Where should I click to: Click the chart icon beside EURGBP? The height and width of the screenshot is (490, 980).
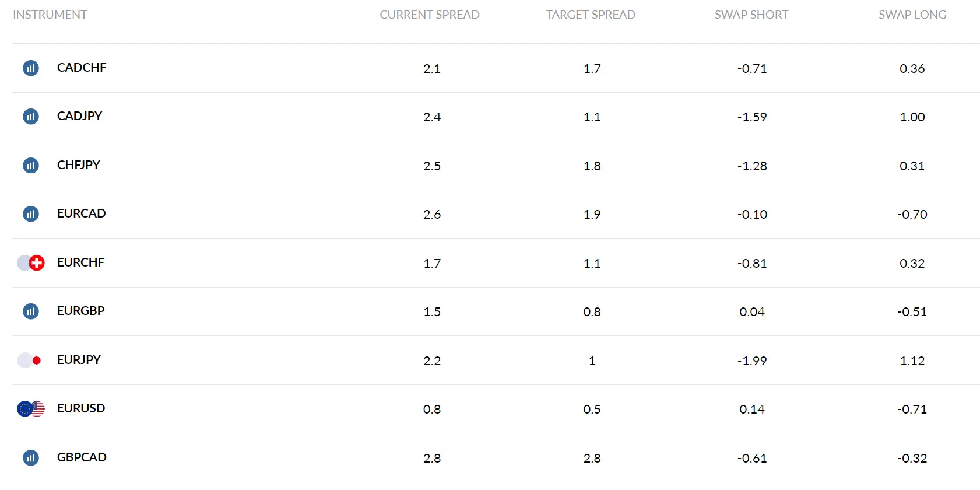coord(31,311)
